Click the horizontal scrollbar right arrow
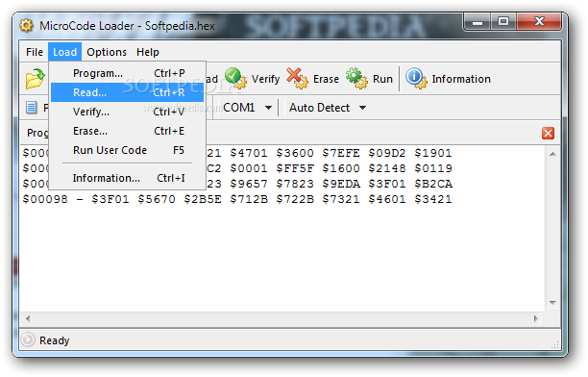Image resolution: width=588 pixels, height=377 pixels. pos(536,318)
